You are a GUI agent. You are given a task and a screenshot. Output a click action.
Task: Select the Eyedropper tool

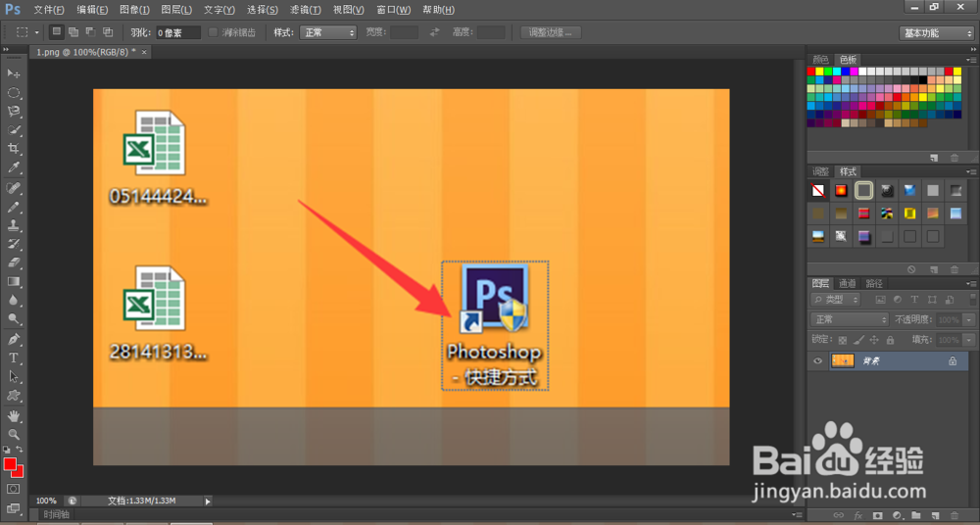click(13, 167)
